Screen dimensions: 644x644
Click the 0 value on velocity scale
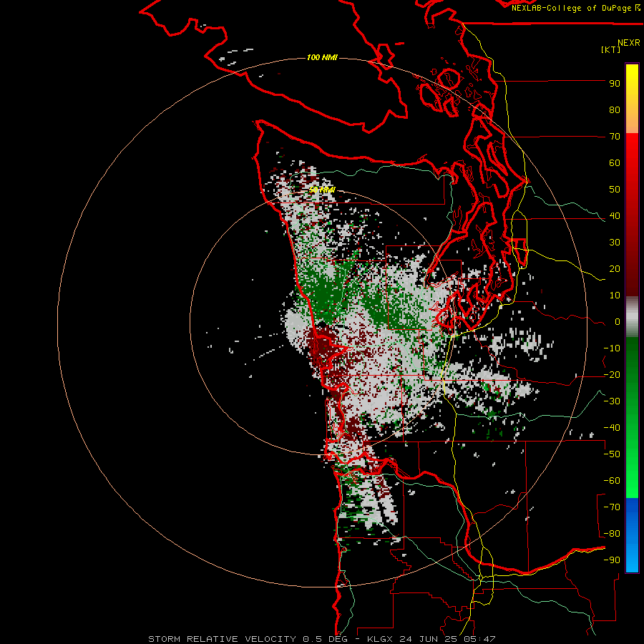click(x=618, y=322)
